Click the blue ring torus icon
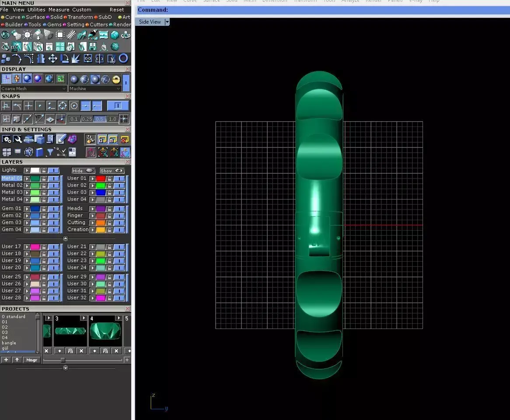The width and height of the screenshot is (510, 420). pos(123,59)
